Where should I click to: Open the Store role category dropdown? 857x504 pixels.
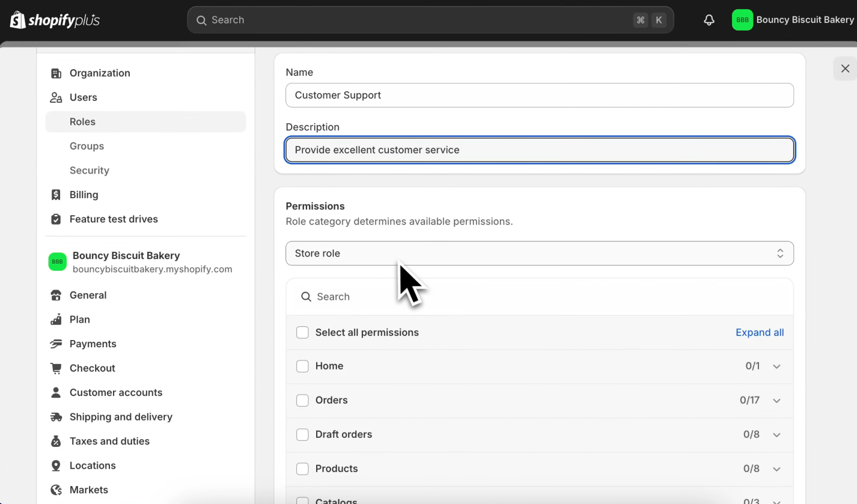540,254
